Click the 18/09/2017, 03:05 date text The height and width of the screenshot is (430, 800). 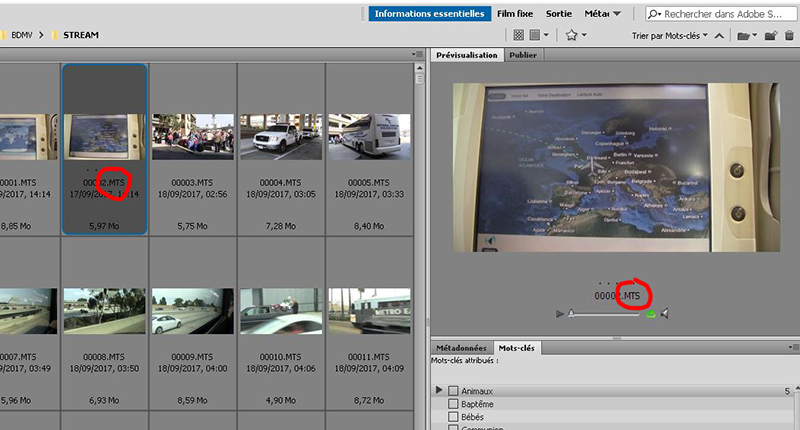pos(281,194)
